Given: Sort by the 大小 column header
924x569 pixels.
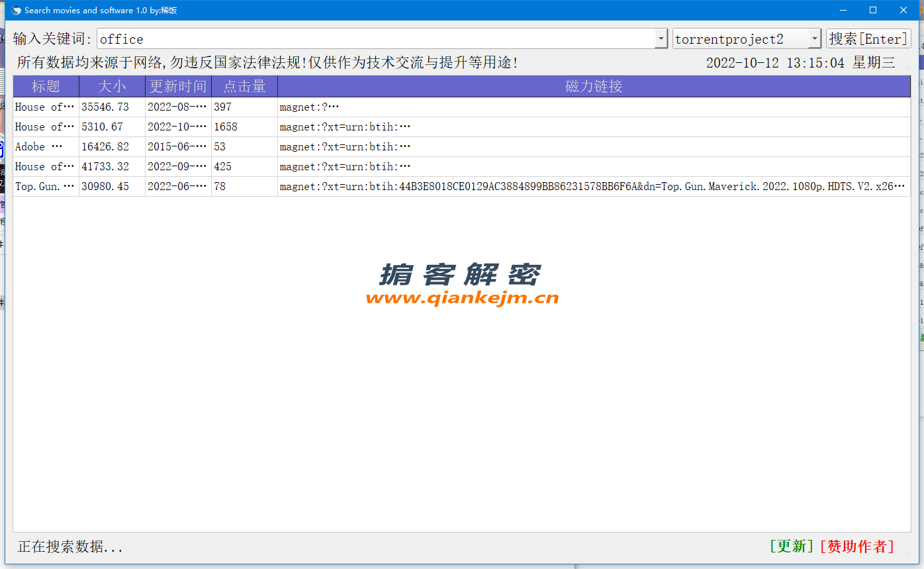Looking at the screenshot, I should tap(113, 87).
